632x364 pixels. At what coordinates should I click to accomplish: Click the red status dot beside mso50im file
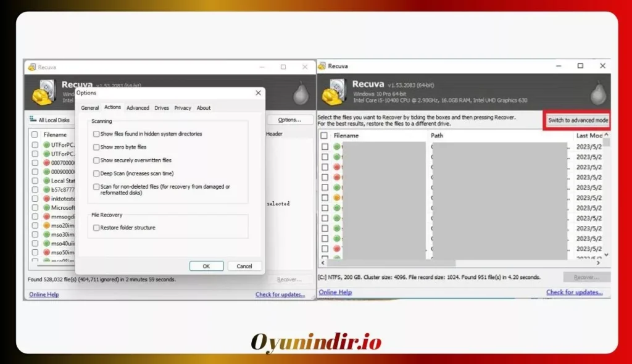point(47,252)
